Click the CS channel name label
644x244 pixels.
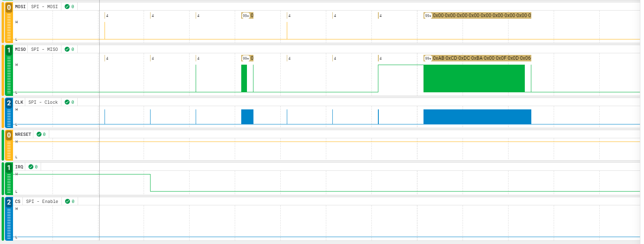point(18,201)
